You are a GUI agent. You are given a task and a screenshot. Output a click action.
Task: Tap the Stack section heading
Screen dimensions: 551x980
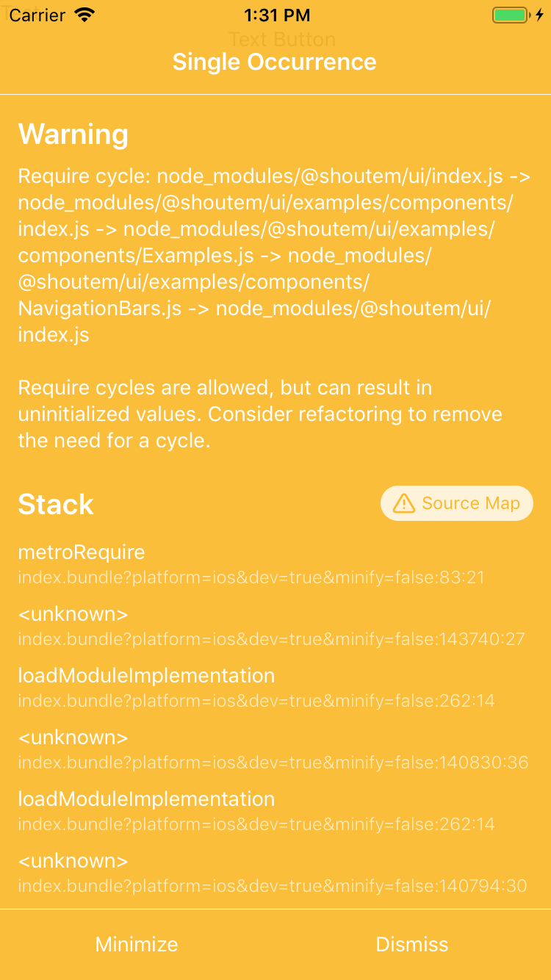56,504
